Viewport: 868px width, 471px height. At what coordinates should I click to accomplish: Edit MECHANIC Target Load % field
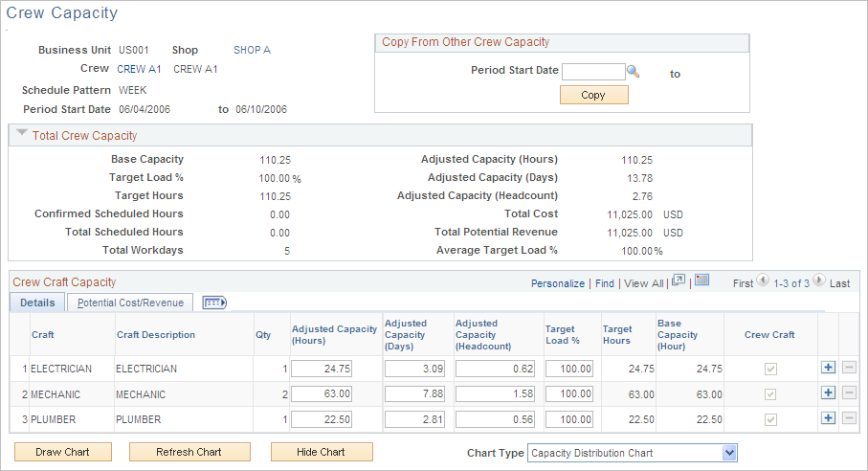tap(569, 393)
